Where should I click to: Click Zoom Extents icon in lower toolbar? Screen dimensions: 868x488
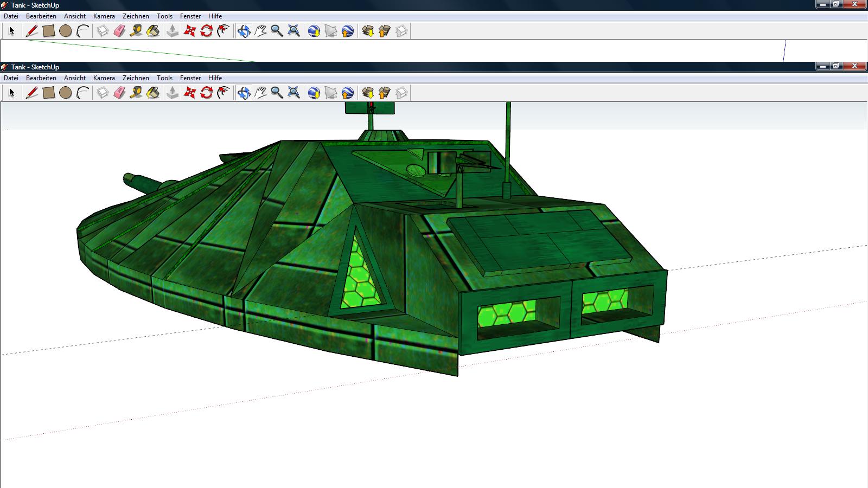(293, 93)
